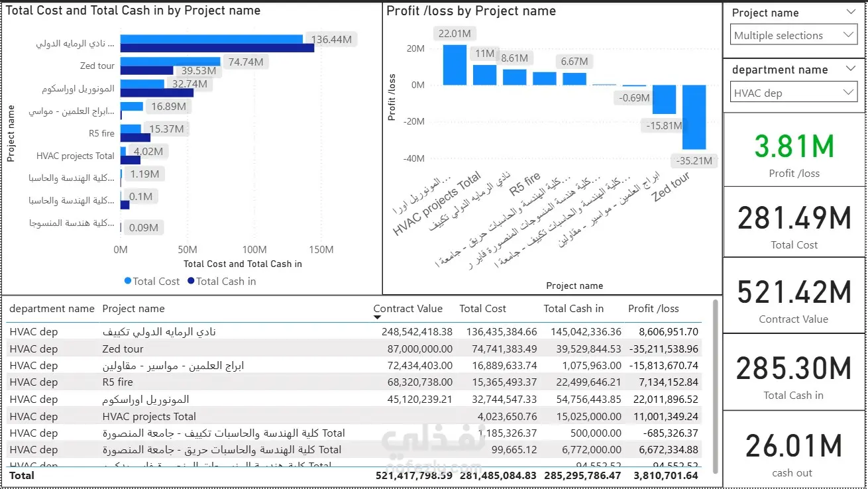This screenshot has width=868, height=489.
Task: Click the Contract Value sort arrow indicator
Action: tap(377, 317)
